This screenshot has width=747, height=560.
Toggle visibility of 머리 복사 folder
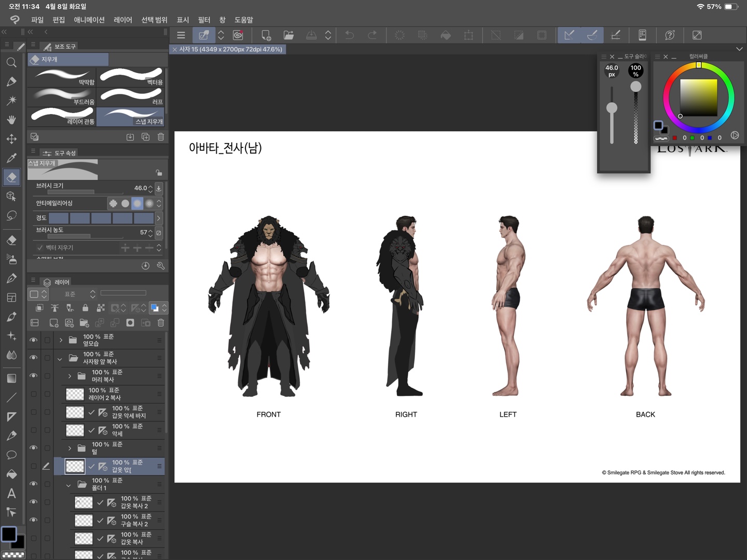[x=33, y=376]
